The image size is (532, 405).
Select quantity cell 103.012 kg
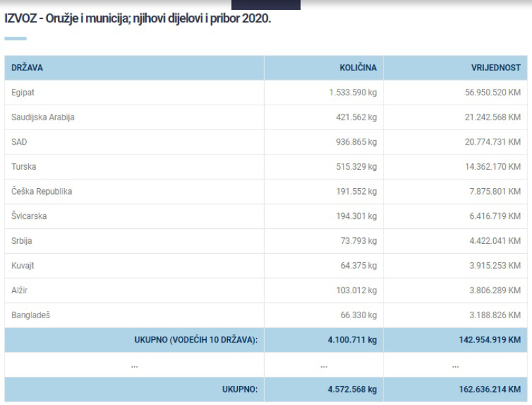pyautogui.click(x=324, y=291)
